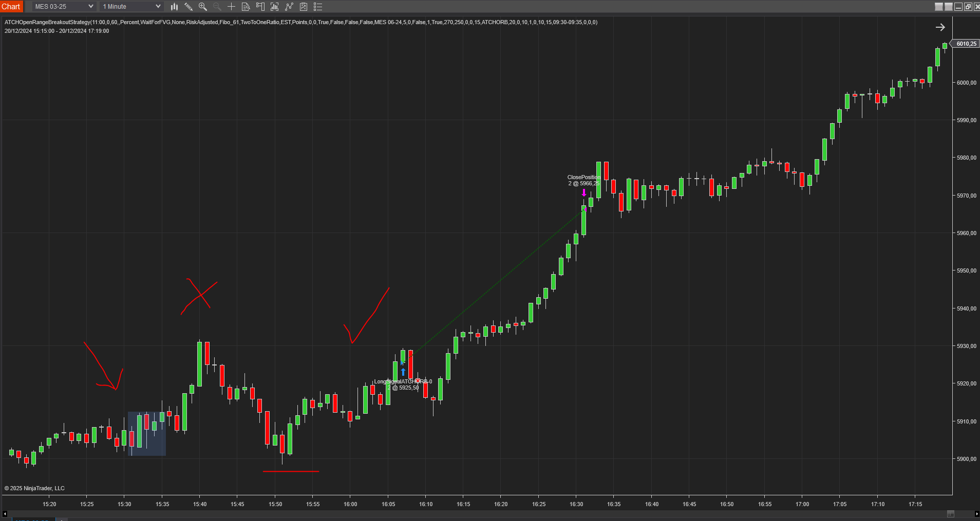Click the shaded opening range rectangle
The height and width of the screenshot is (521, 980).
tap(147, 433)
